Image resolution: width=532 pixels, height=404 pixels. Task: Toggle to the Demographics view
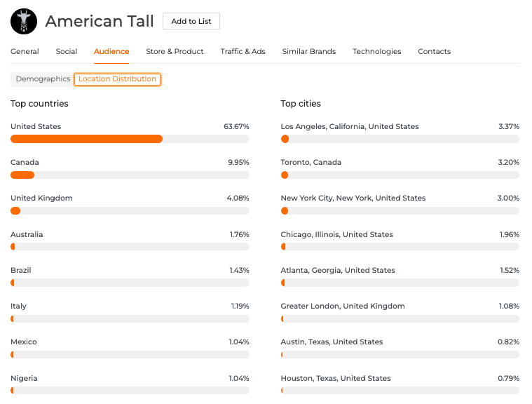pos(43,79)
